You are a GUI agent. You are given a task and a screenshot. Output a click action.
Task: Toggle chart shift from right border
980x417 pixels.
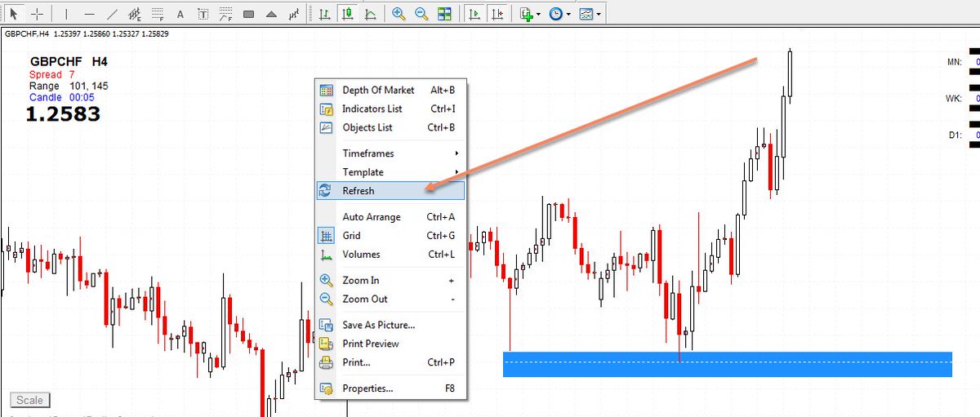point(496,14)
